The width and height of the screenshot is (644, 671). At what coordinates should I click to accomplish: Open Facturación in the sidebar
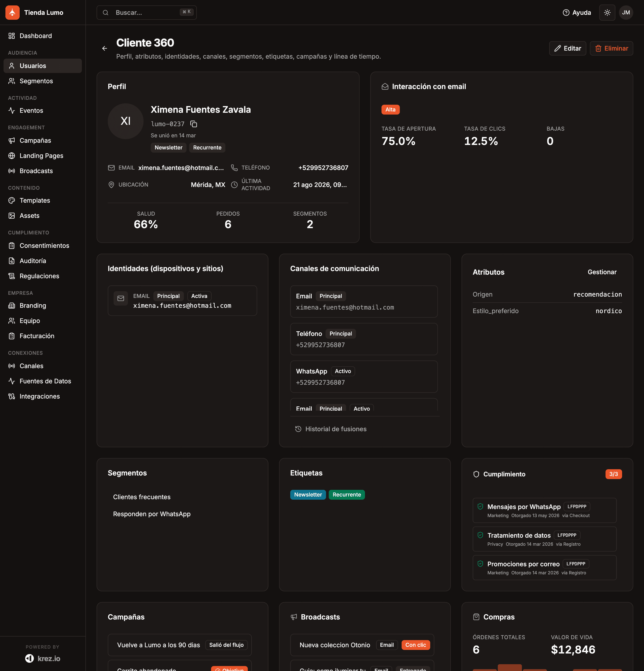(x=43, y=336)
